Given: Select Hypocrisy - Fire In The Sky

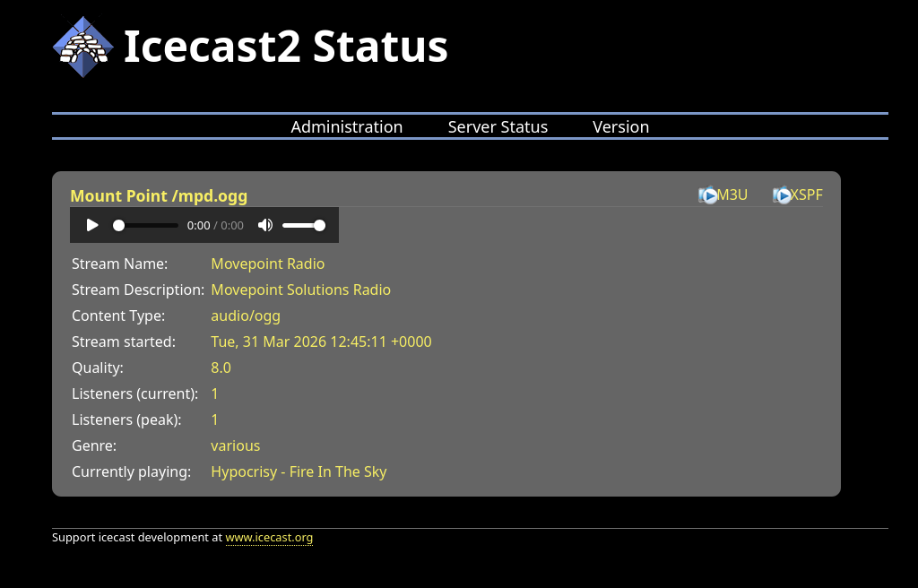Looking at the screenshot, I should 299,472.
